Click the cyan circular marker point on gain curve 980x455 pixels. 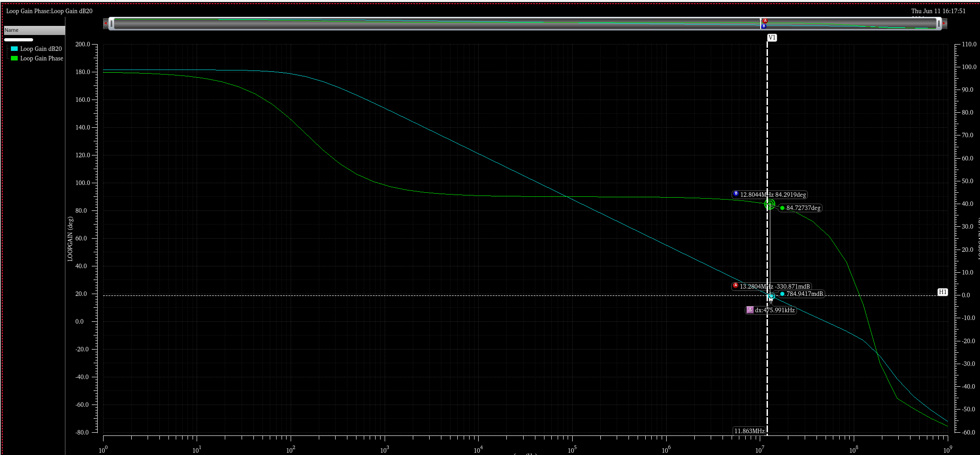pos(771,296)
